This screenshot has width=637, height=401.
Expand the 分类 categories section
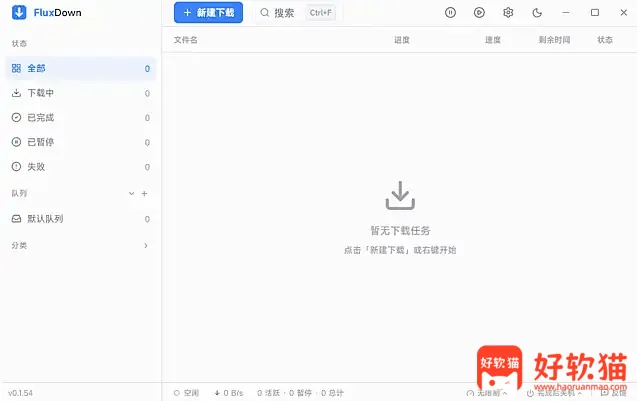click(x=146, y=245)
